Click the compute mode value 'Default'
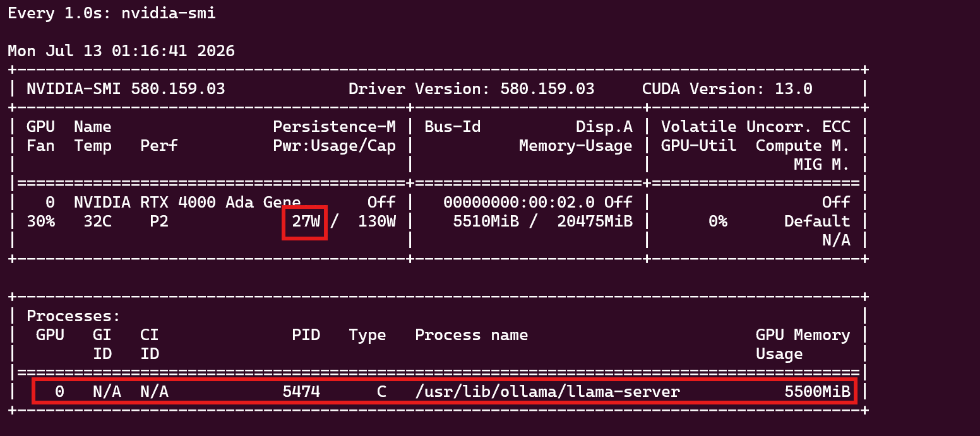 click(817, 221)
